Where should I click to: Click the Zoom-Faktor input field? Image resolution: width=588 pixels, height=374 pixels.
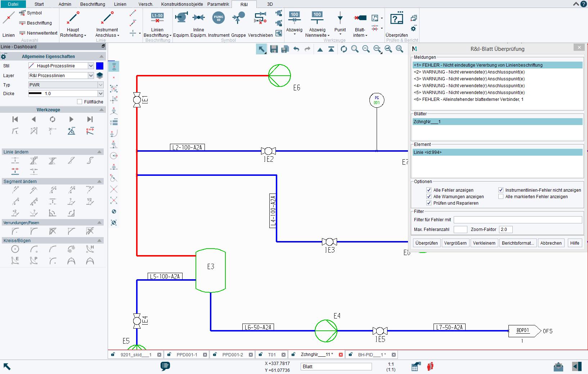click(506, 229)
